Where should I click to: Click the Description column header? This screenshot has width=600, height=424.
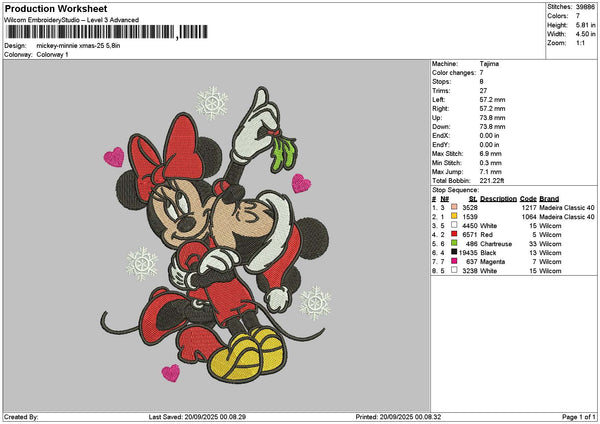[498, 199]
